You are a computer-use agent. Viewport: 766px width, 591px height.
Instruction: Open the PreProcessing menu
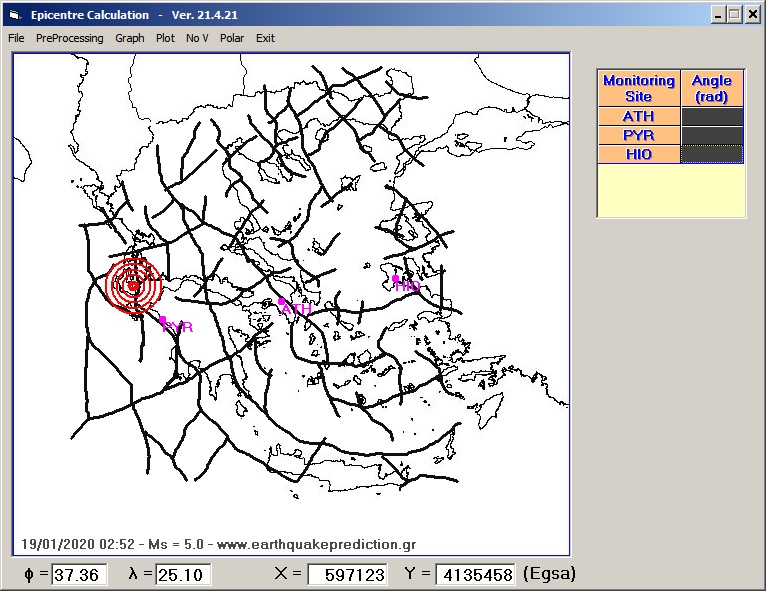(x=69, y=38)
